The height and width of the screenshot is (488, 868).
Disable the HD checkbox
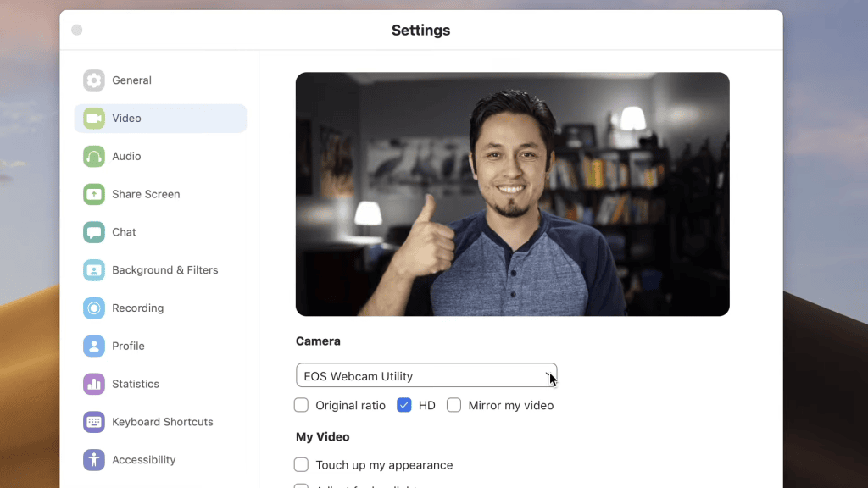pos(404,405)
